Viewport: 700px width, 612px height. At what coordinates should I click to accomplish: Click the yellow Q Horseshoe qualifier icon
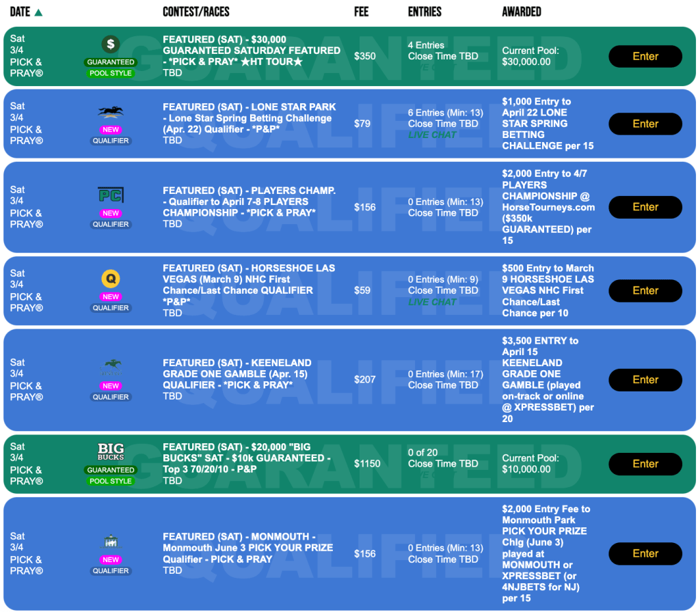(111, 279)
